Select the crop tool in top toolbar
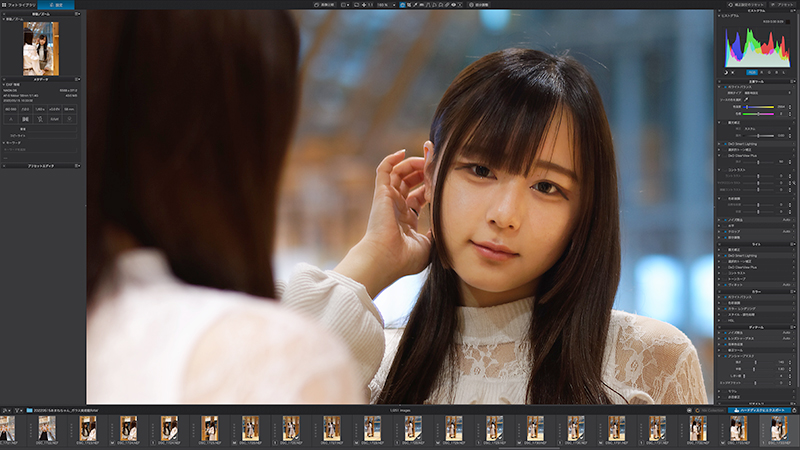The height and width of the screenshot is (450, 800). [409, 5]
